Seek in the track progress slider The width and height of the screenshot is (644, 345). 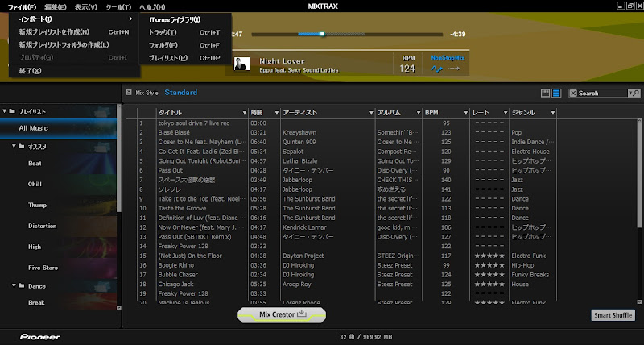pos(347,35)
